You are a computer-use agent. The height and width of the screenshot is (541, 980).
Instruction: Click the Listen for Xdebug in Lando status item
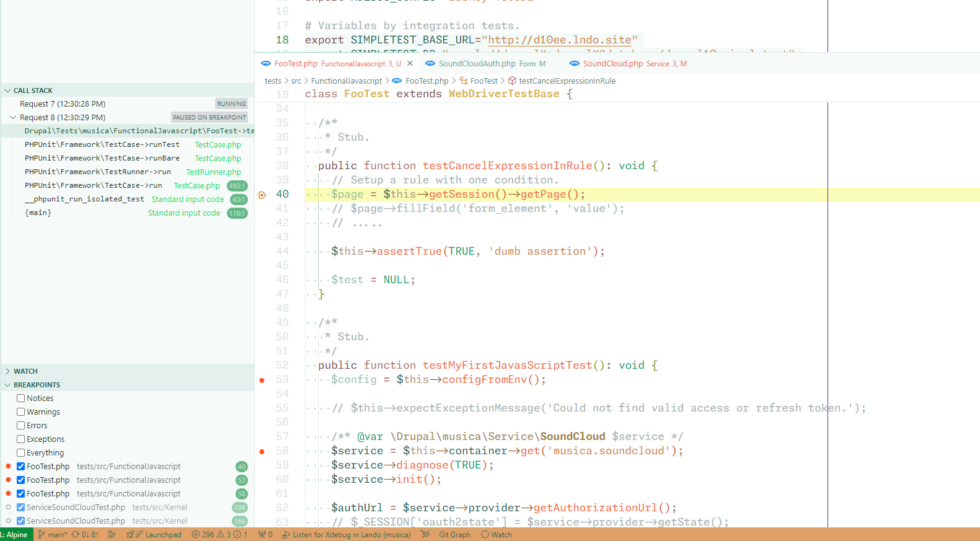tap(347, 535)
